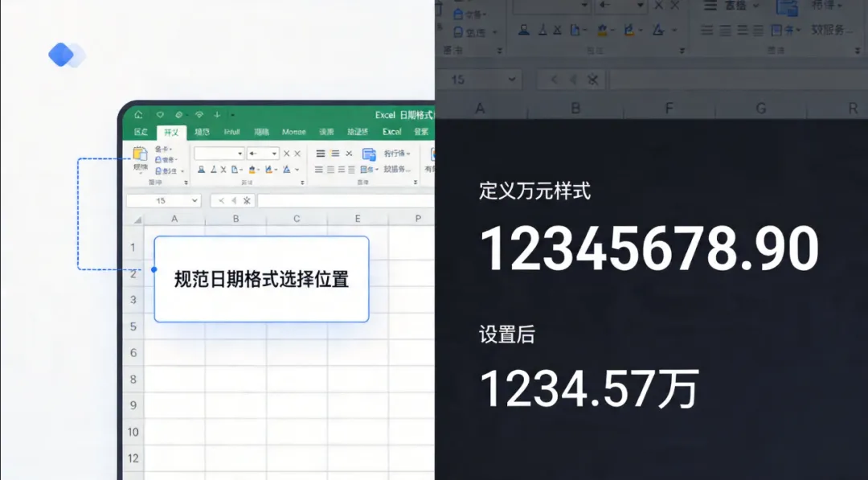Click the blue triangle icon in left window ribbon
This screenshot has height=480, width=868.
click(287, 170)
